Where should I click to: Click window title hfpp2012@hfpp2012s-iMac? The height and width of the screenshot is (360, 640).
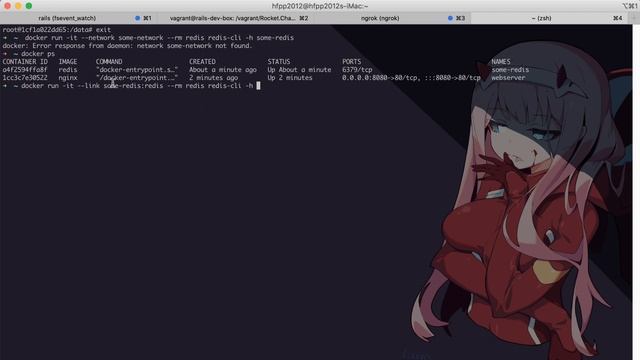[x=320, y=6]
